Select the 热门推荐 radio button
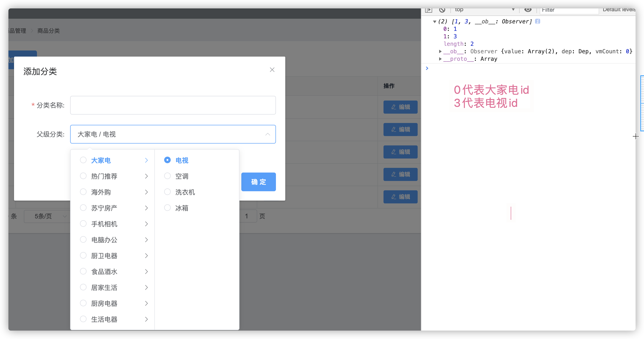 click(x=83, y=176)
